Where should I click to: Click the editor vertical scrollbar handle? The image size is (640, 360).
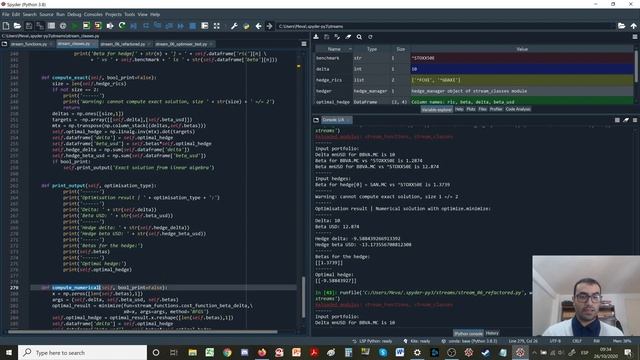point(303,297)
